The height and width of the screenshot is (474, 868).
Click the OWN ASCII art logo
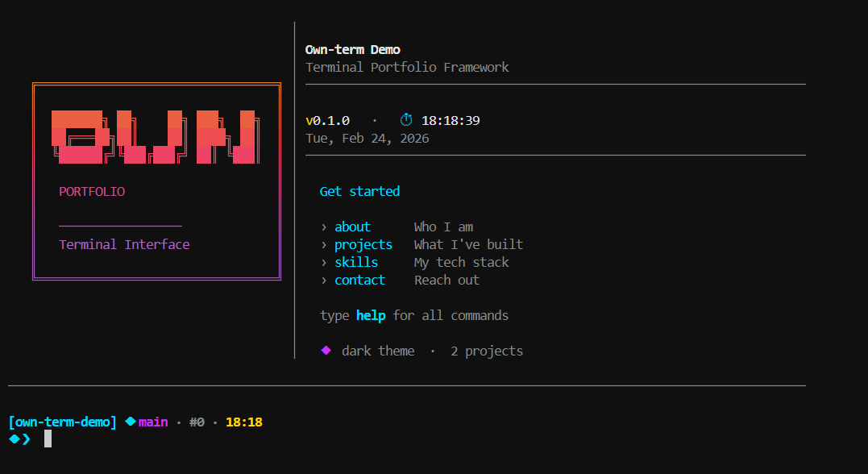(x=155, y=135)
